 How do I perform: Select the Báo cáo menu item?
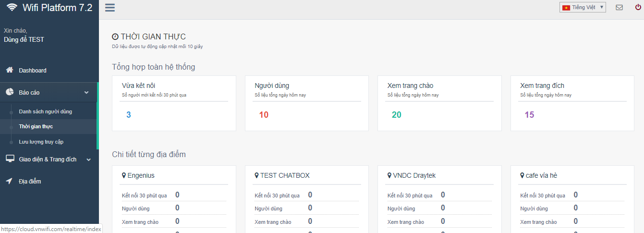click(49, 92)
